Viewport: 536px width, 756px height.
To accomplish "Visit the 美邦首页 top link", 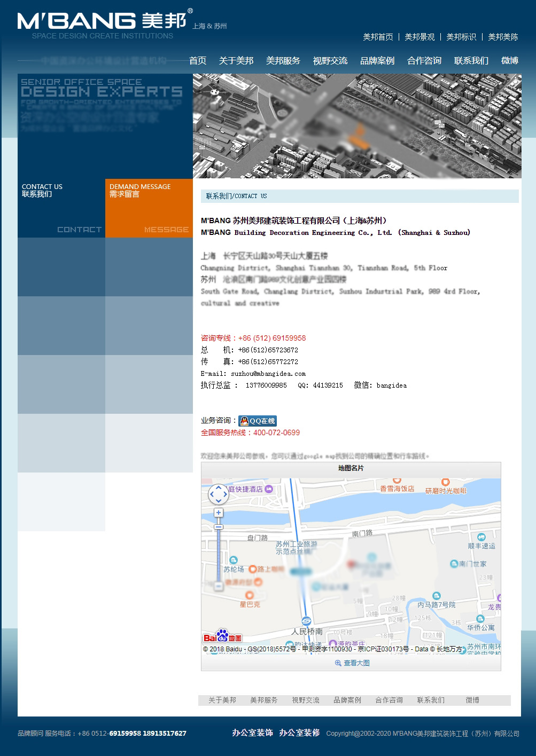I will point(378,37).
